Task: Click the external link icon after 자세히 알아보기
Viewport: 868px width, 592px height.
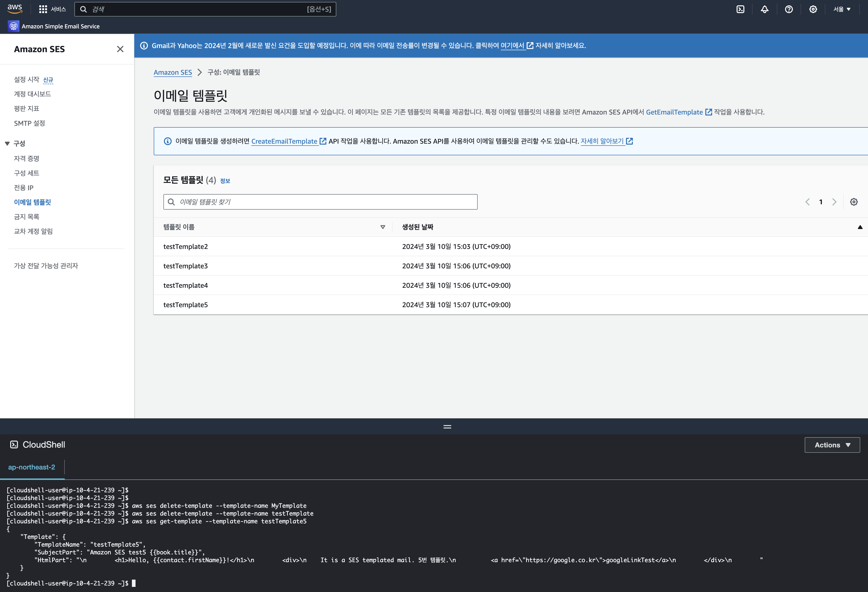Action: click(x=629, y=141)
